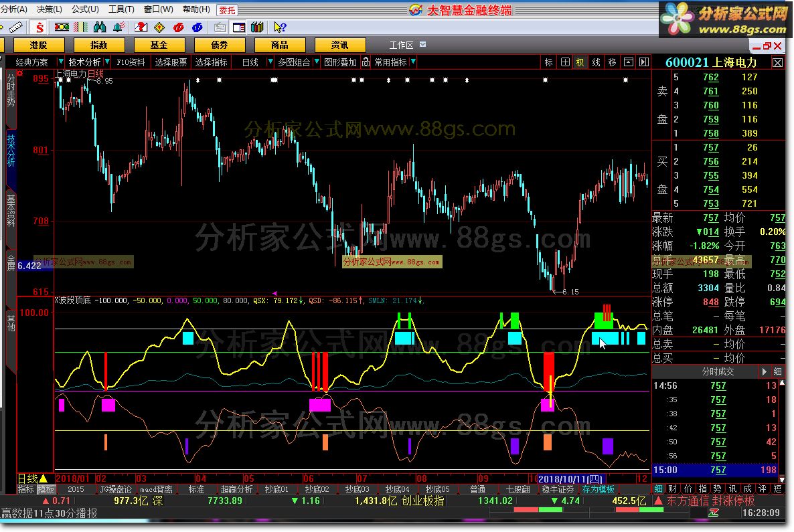Click the grayed clipboard toolbar icon
This screenshot has width=794, height=532.
click(220, 27)
